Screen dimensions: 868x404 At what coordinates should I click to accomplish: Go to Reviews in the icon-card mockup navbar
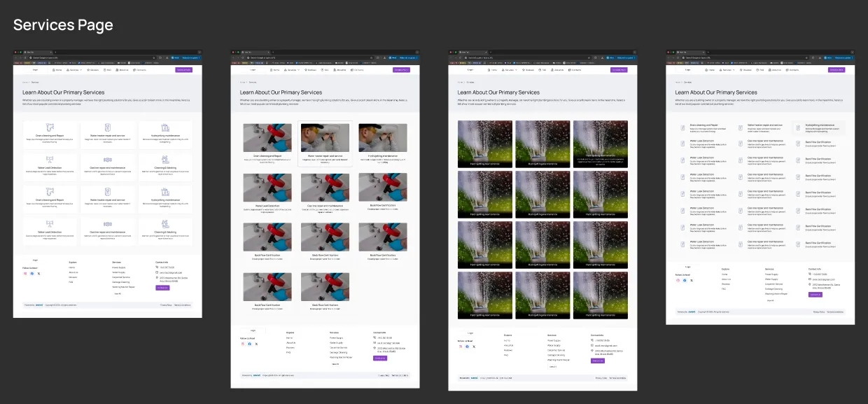(93, 70)
